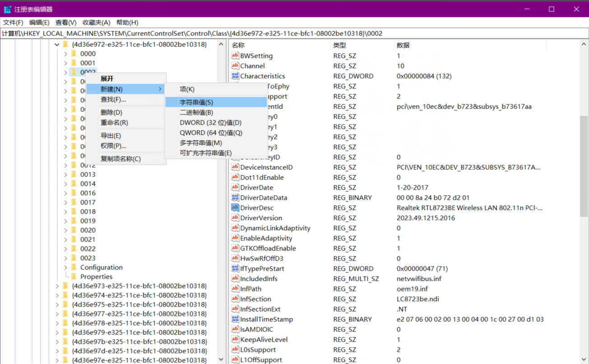Screen dimensions: 589x364
Task: Click the 数据 column header
Action: tap(470, 45)
